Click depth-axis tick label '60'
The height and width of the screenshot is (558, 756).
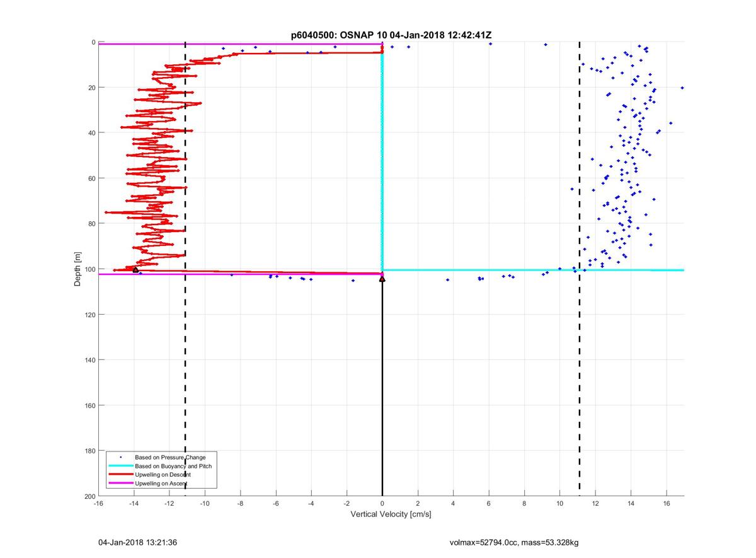tap(91, 178)
